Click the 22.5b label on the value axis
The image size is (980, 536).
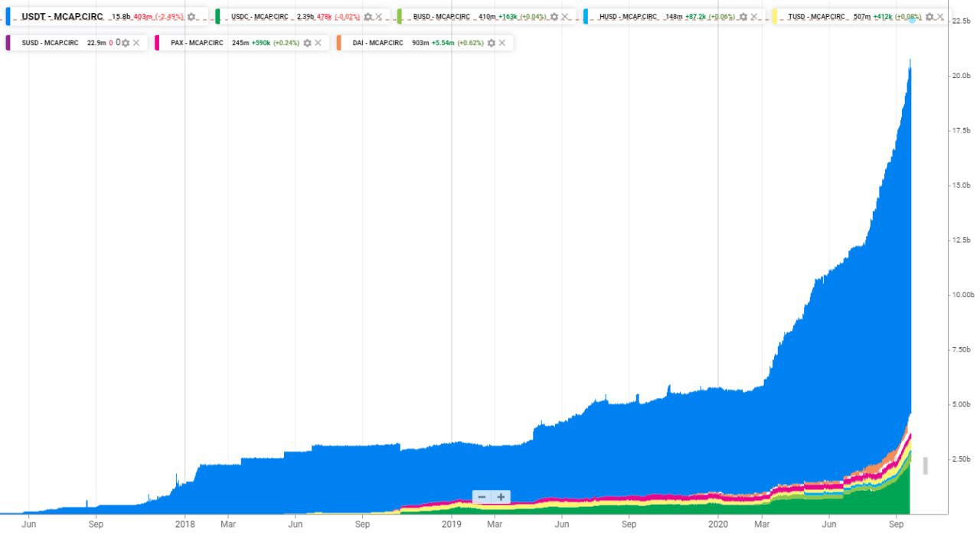[961, 21]
